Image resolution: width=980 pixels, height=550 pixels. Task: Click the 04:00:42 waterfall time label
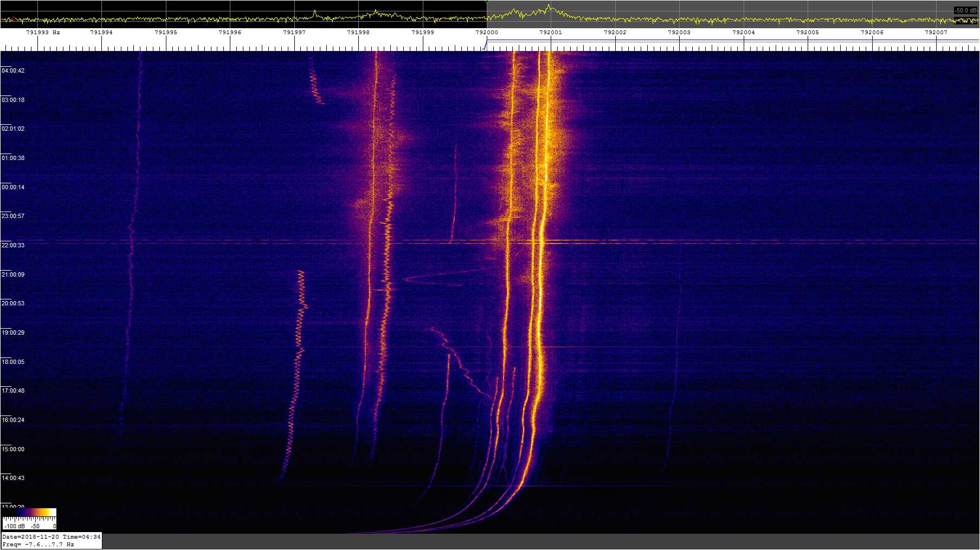13,71
